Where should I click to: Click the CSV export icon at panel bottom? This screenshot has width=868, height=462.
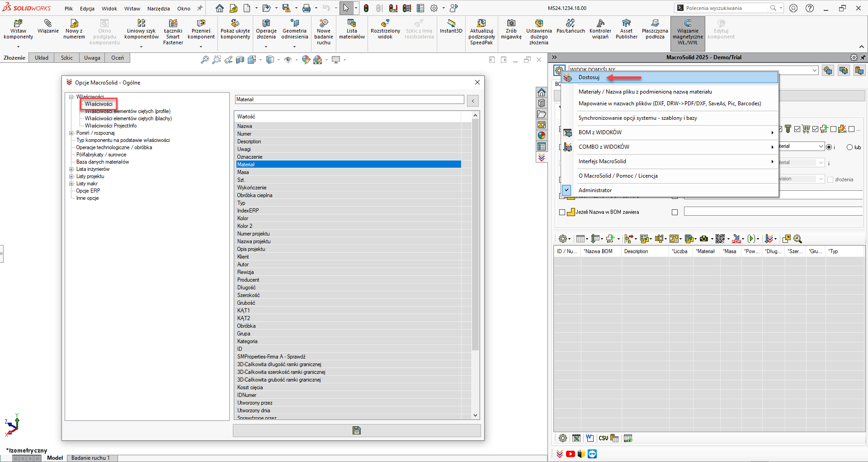tap(603, 438)
